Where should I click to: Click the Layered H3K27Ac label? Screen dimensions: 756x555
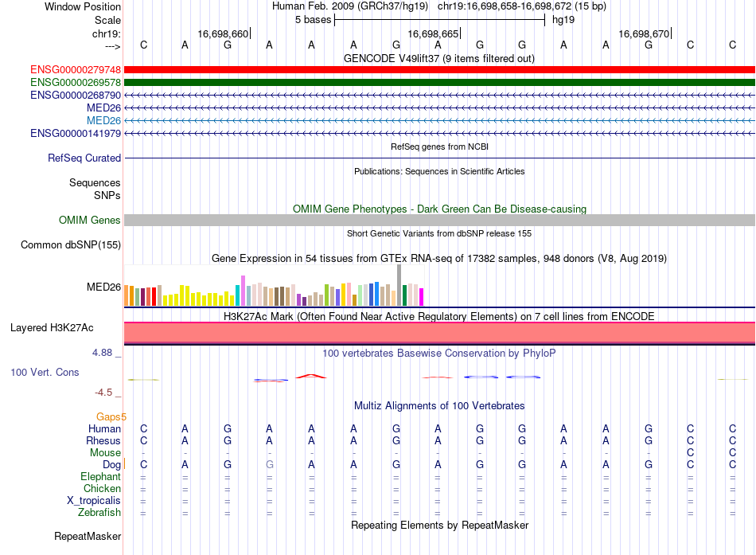click(x=52, y=328)
